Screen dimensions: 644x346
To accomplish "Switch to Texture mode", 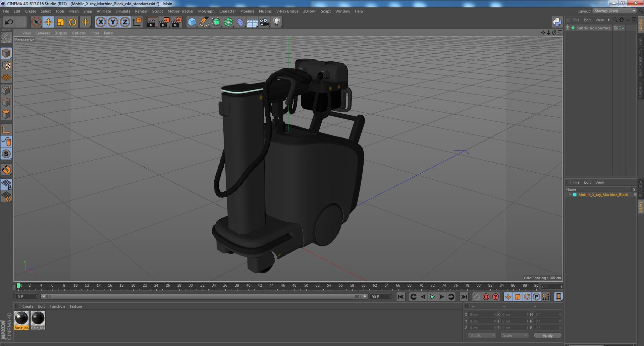I will tap(6, 65).
